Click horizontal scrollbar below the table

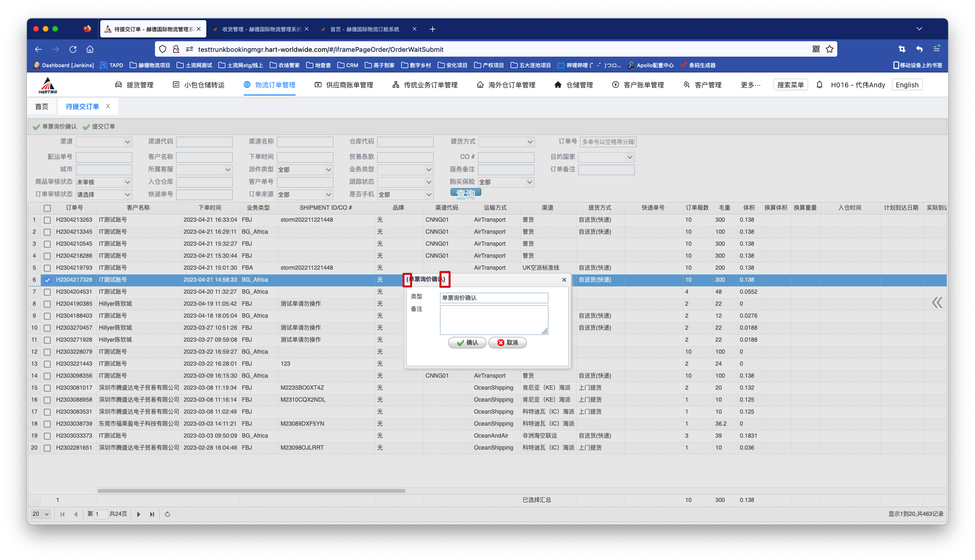pos(251,491)
